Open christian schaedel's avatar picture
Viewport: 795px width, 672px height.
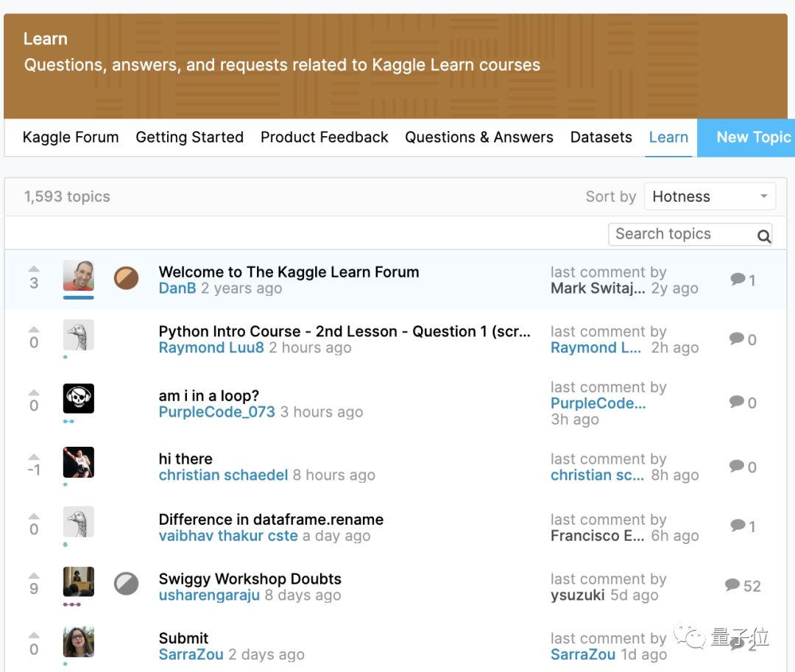tap(78, 462)
